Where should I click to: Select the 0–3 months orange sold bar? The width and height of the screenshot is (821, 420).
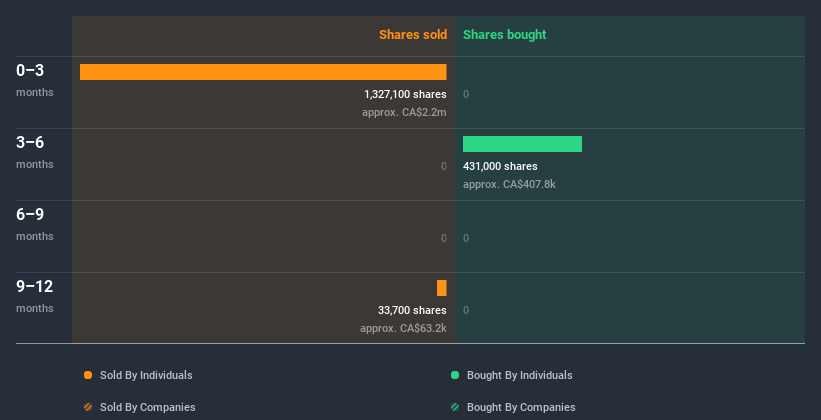click(x=263, y=72)
